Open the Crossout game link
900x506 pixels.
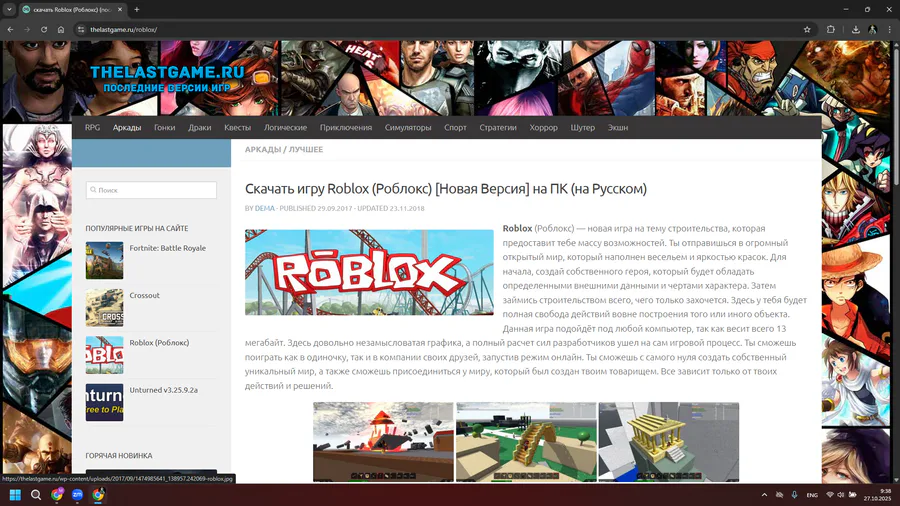pyautogui.click(x=145, y=295)
